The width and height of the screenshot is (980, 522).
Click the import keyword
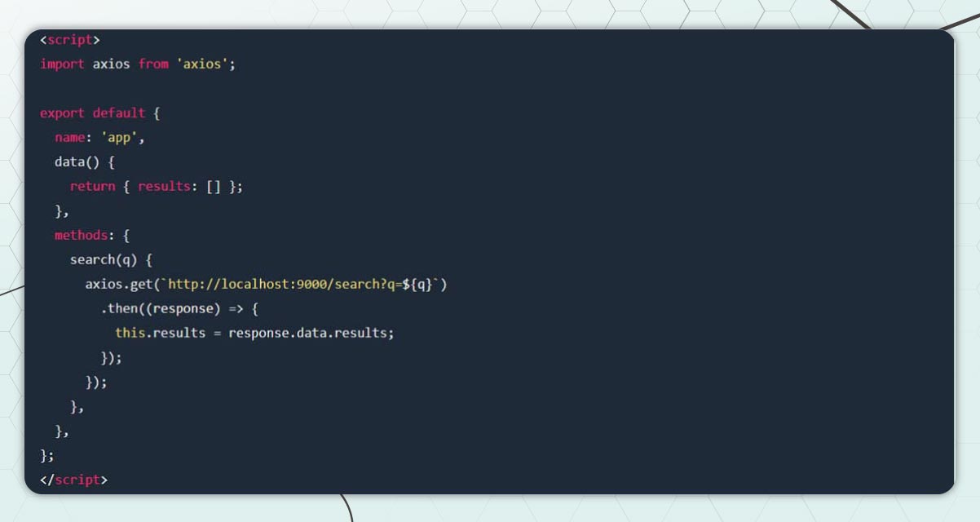[62, 64]
